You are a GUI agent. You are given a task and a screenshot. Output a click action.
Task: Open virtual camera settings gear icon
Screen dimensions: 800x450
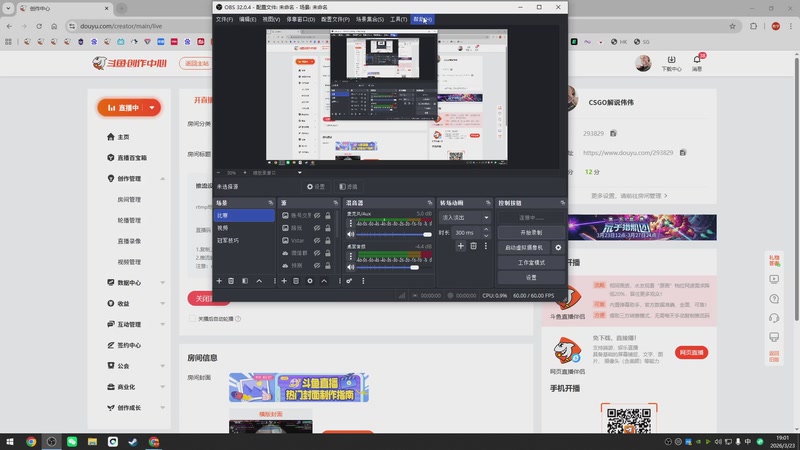558,247
